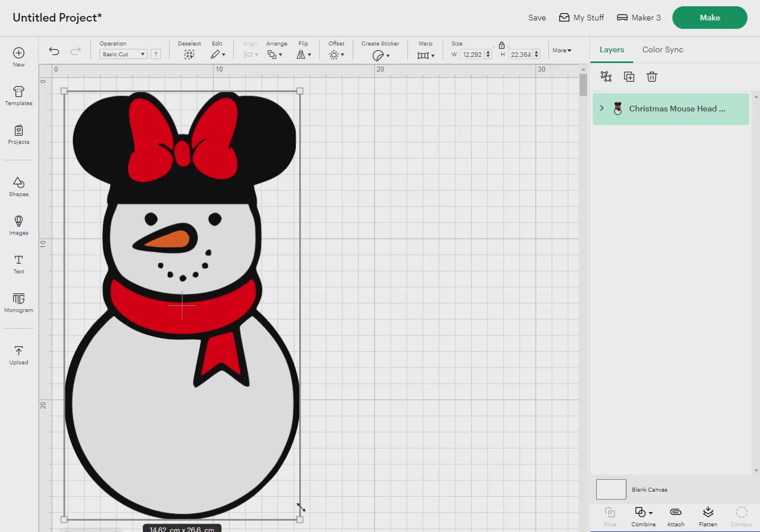Click the Create Sticker tool
Image resolution: width=760 pixels, height=532 pixels.
381,55
